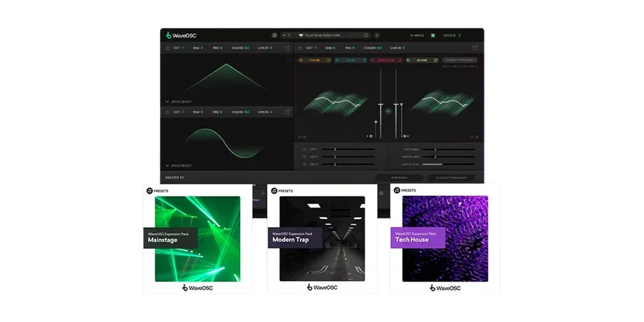644x322 pixels.
Task: Toggle power for the sine wave oscillator
Action: pos(167,112)
